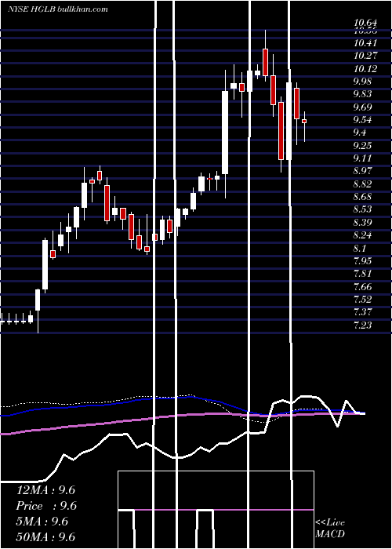This screenshot has width=392, height=549.
Task: Click the NYSE HGLB bullkhan.com chart title
Action: pyautogui.click(x=58, y=9)
